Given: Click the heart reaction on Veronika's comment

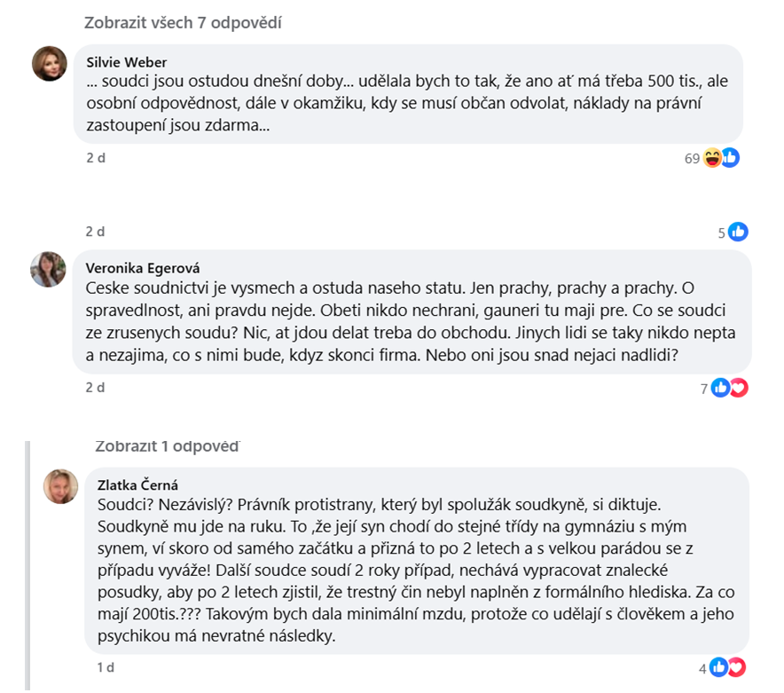Looking at the screenshot, I should tap(738, 387).
